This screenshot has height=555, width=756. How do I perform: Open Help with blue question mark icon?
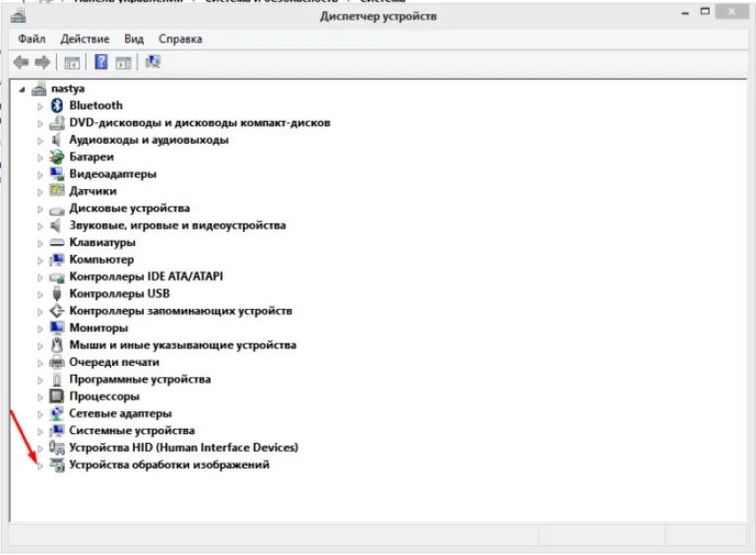tap(100, 62)
